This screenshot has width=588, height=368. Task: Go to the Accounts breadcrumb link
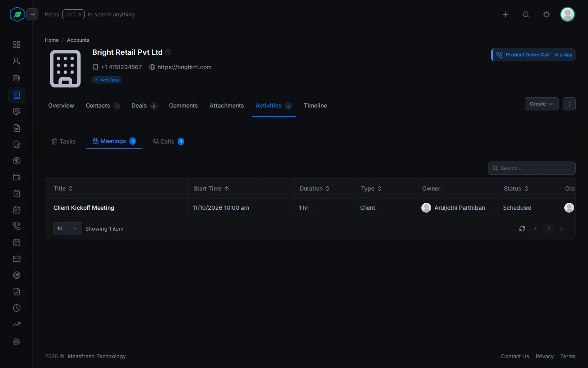(78, 40)
